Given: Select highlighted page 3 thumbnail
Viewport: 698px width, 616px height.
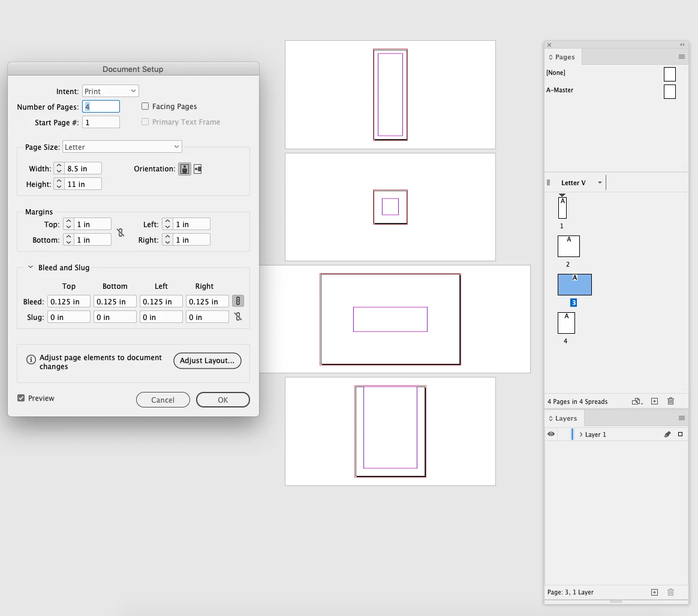Looking at the screenshot, I should tap(574, 285).
